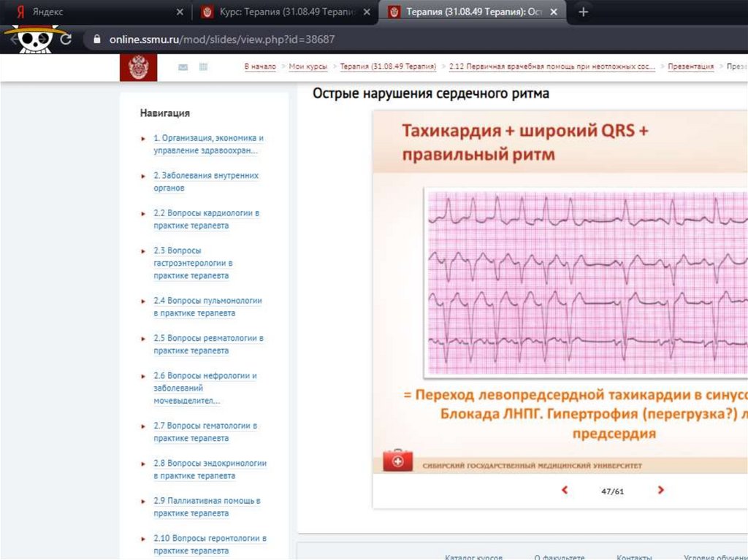Open 2.10 Вопросы геронтологии link
The image size is (748, 560).
(210, 544)
